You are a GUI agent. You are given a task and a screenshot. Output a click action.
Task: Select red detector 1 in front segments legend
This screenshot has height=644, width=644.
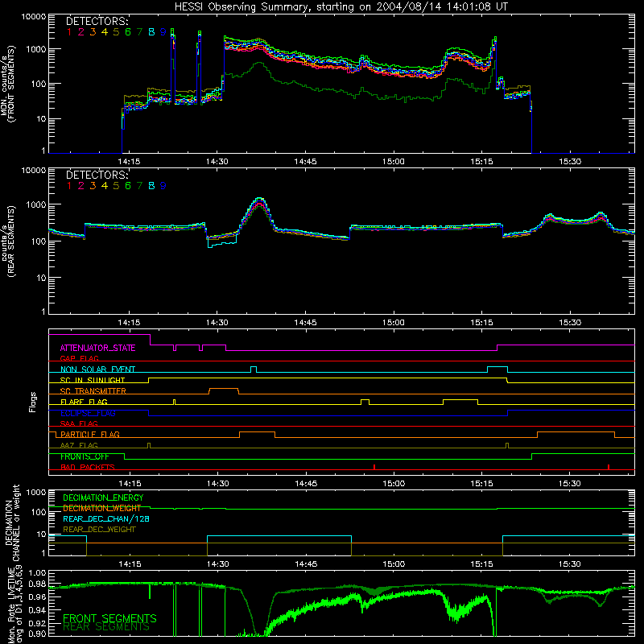(x=69, y=32)
